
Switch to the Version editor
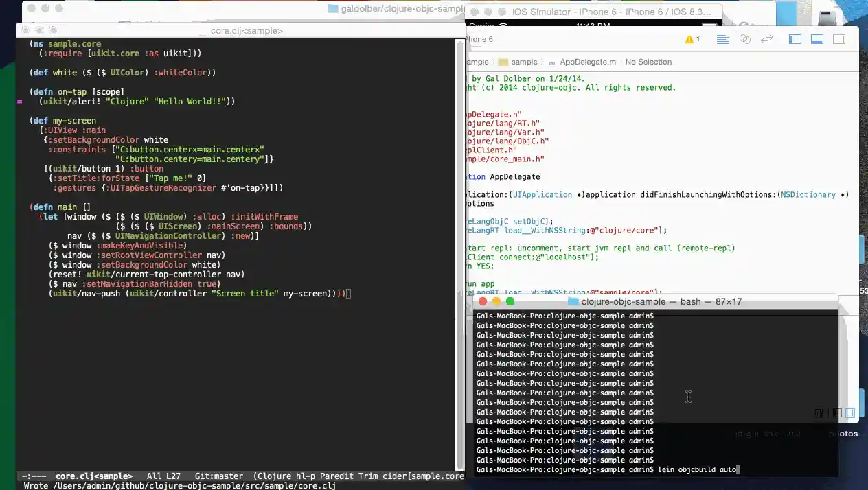pos(767,39)
